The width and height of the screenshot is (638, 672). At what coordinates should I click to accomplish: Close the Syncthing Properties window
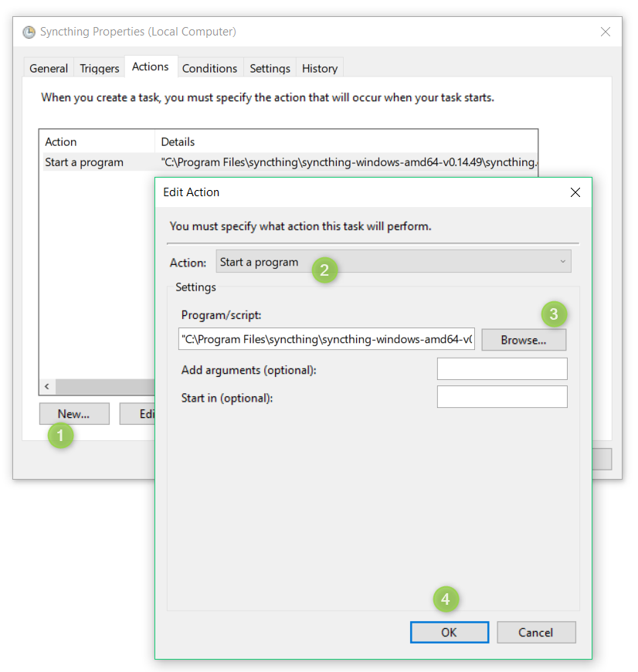tap(605, 32)
